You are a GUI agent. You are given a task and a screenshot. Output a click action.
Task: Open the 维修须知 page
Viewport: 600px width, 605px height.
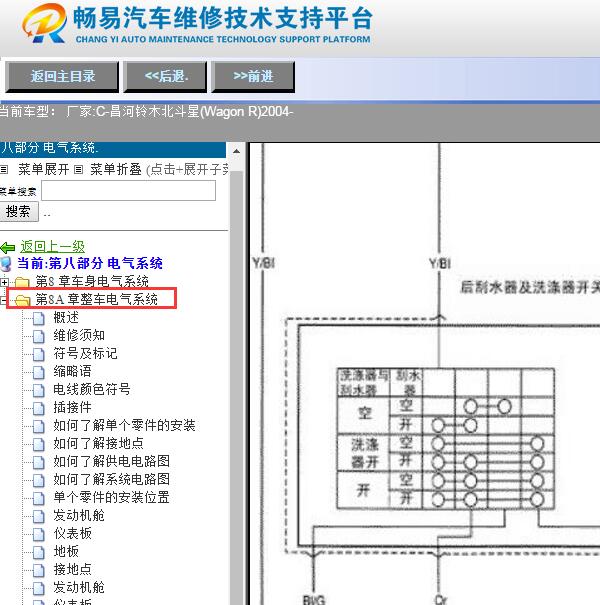point(79,335)
